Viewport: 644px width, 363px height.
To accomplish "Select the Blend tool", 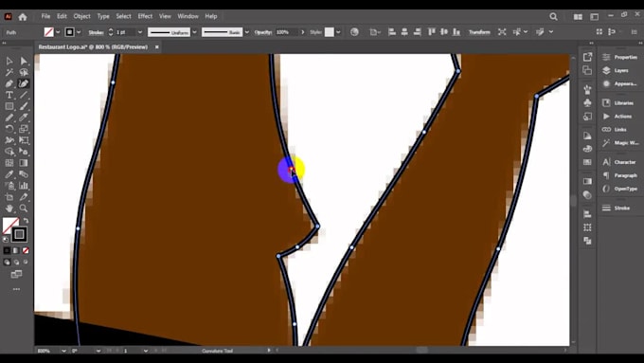I will point(24,173).
